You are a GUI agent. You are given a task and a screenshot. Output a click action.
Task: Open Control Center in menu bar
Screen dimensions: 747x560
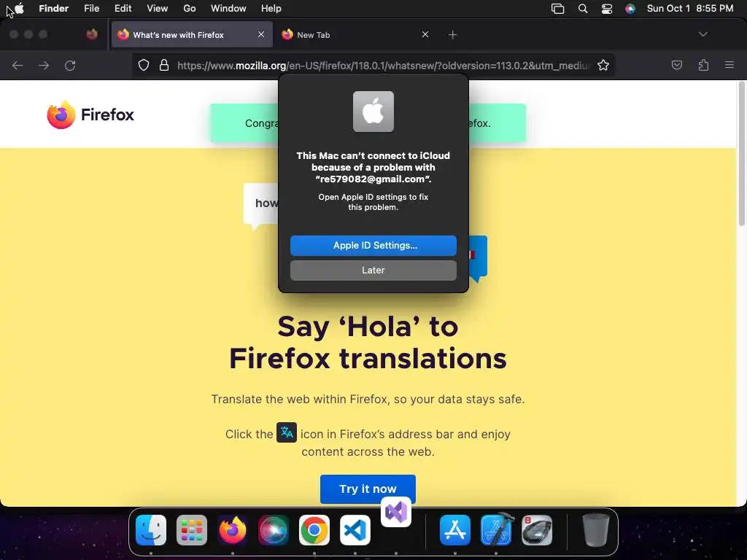tap(607, 9)
